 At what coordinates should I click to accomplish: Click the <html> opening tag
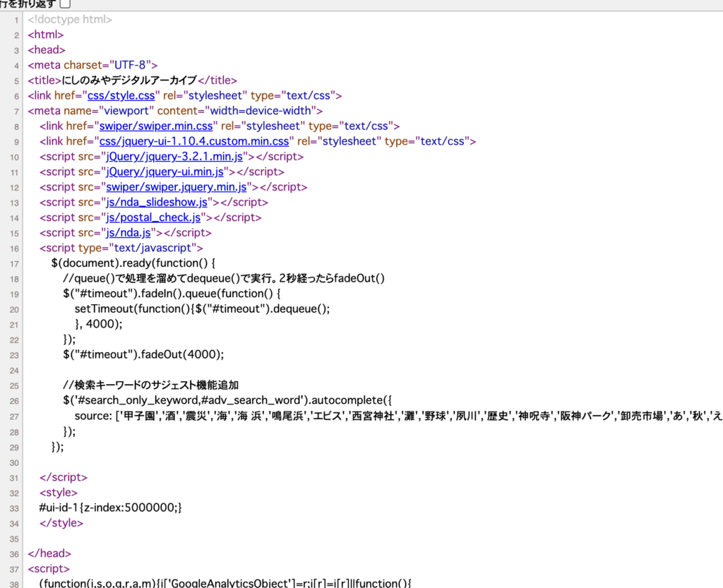click(x=46, y=35)
